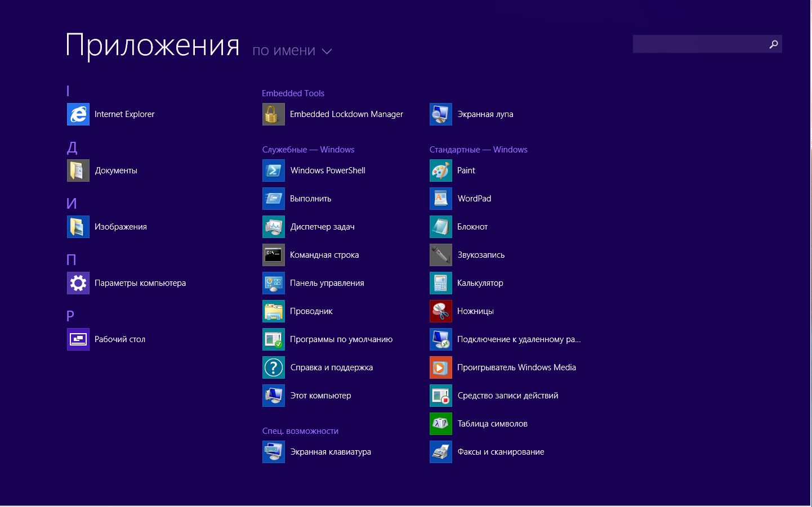Launch Звукозапись microphone icon
Image resolution: width=812 pixels, height=507 pixels.
441,255
